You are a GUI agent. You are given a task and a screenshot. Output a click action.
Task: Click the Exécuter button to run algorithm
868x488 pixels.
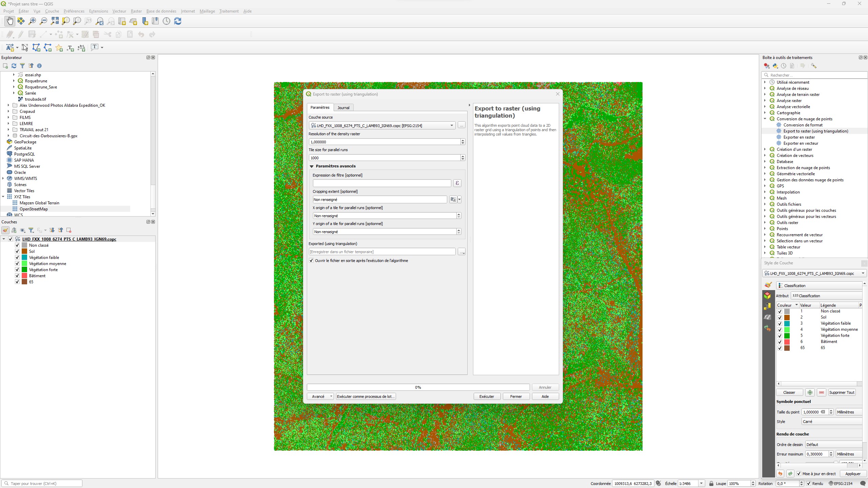point(486,396)
